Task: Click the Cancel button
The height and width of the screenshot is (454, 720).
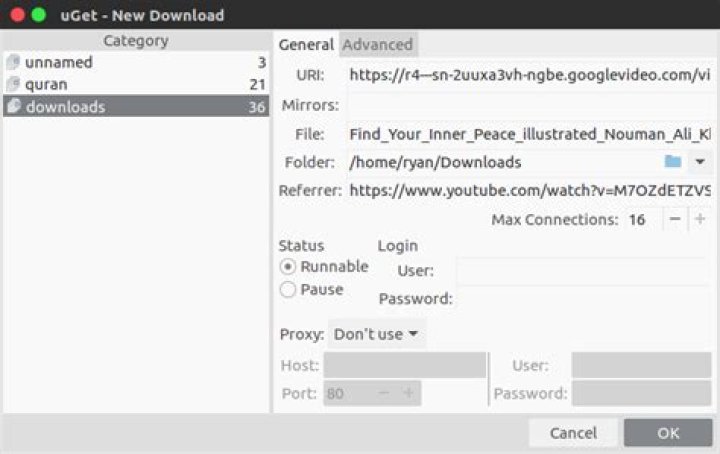Action: pyautogui.click(x=573, y=433)
